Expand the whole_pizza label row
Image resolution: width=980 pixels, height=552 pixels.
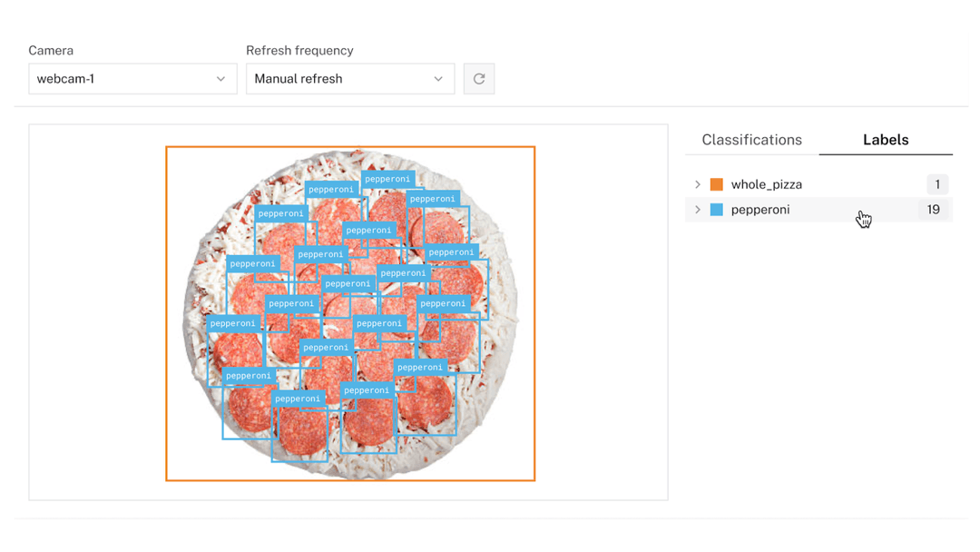point(697,184)
